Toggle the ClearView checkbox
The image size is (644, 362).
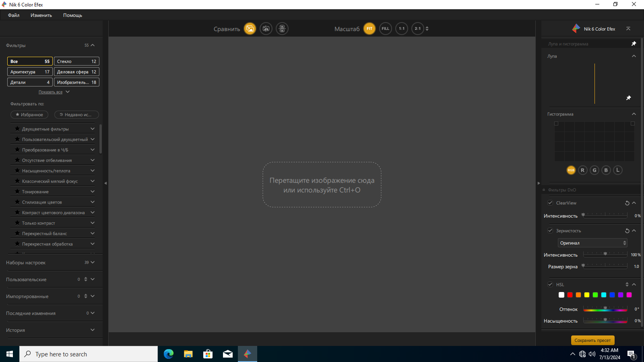(x=550, y=203)
